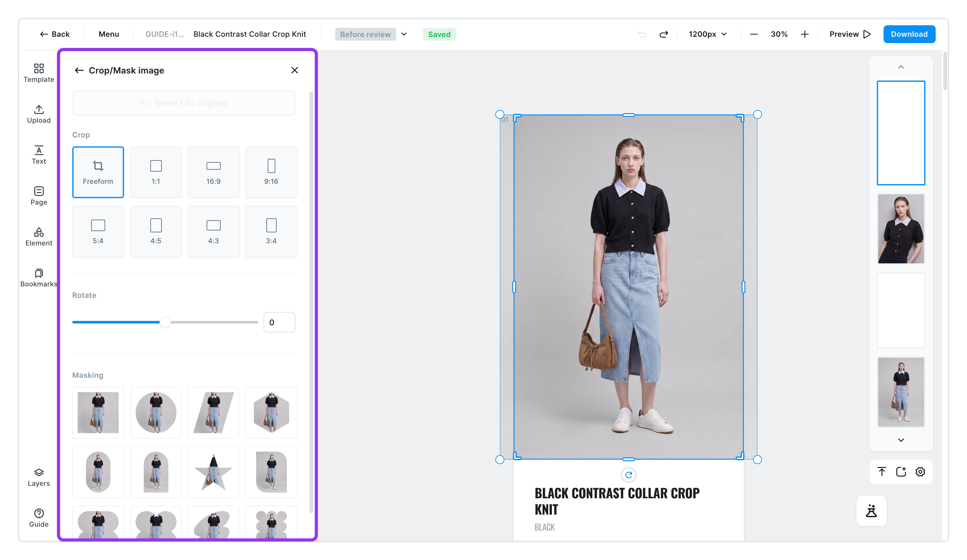Go back from the Crop/Mask image panel
The height and width of the screenshot is (560, 967).
pos(79,70)
